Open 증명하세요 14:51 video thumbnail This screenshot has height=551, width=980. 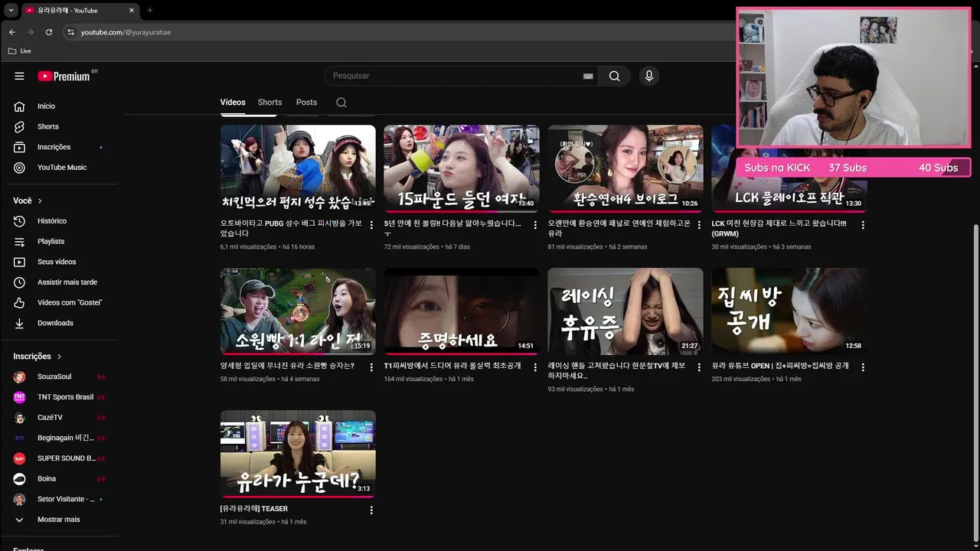pyautogui.click(x=462, y=311)
